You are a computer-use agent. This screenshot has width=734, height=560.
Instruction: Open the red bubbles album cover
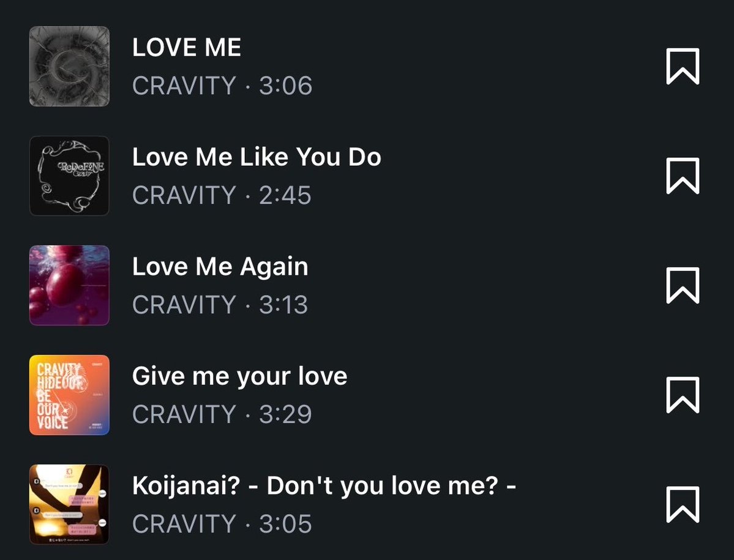tap(69, 285)
